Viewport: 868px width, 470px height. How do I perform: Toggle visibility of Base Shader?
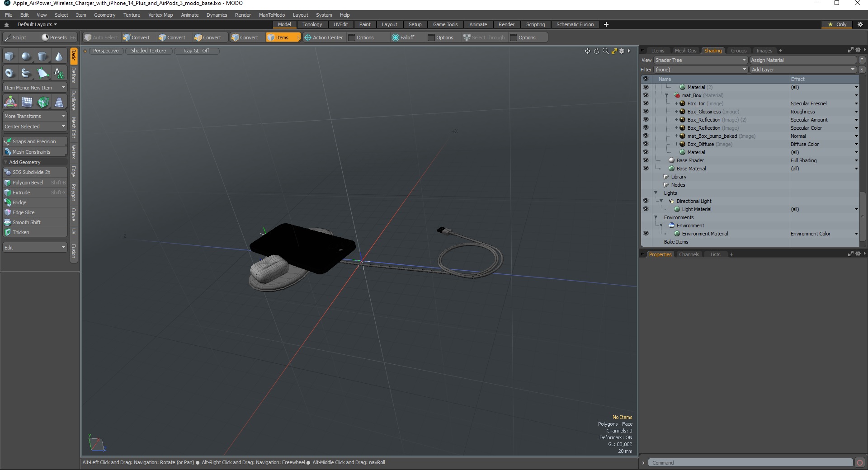[646, 160]
